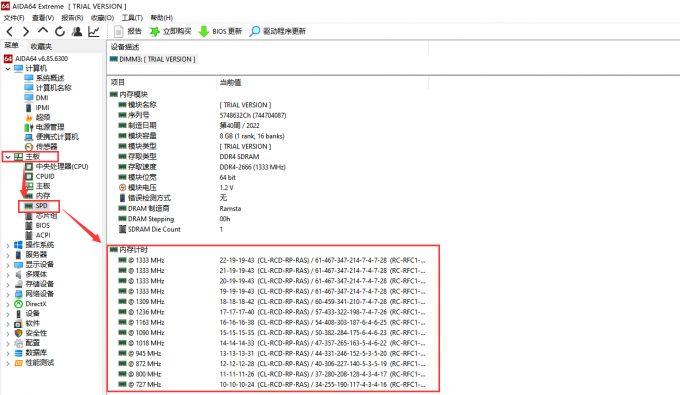Expand the 网络设备 tree node
This screenshot has width=680, height=395.
(8, 294)
